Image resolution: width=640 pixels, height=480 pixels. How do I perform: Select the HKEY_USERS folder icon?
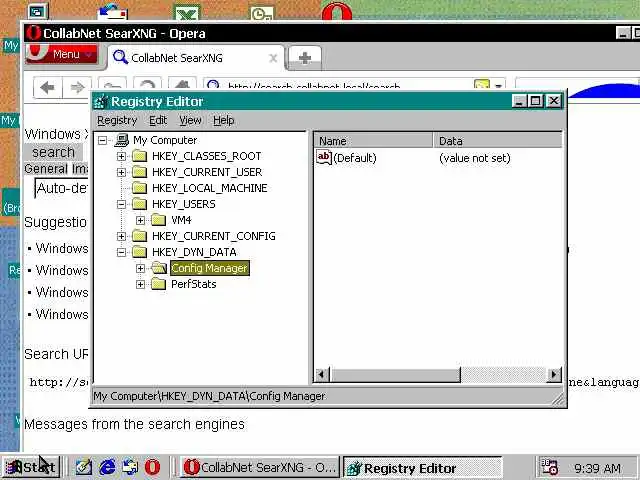point(139,204)
